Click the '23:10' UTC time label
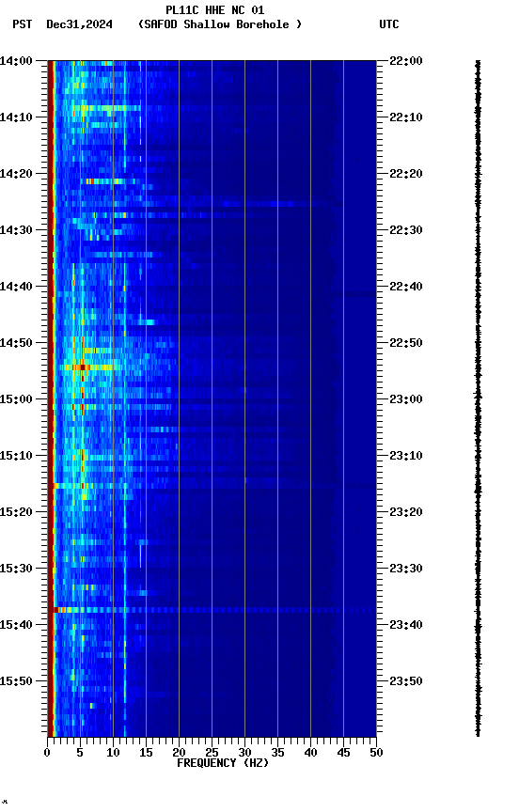Image resolution: width=519 pixels, height=812 pixels. [406, 456]
